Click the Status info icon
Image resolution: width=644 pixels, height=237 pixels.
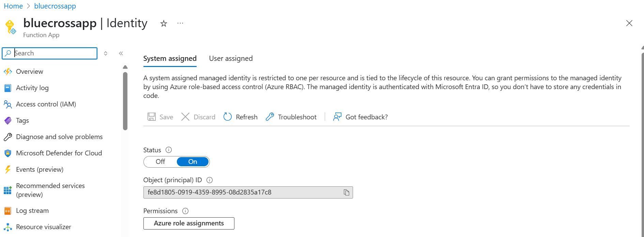(169, 150)
